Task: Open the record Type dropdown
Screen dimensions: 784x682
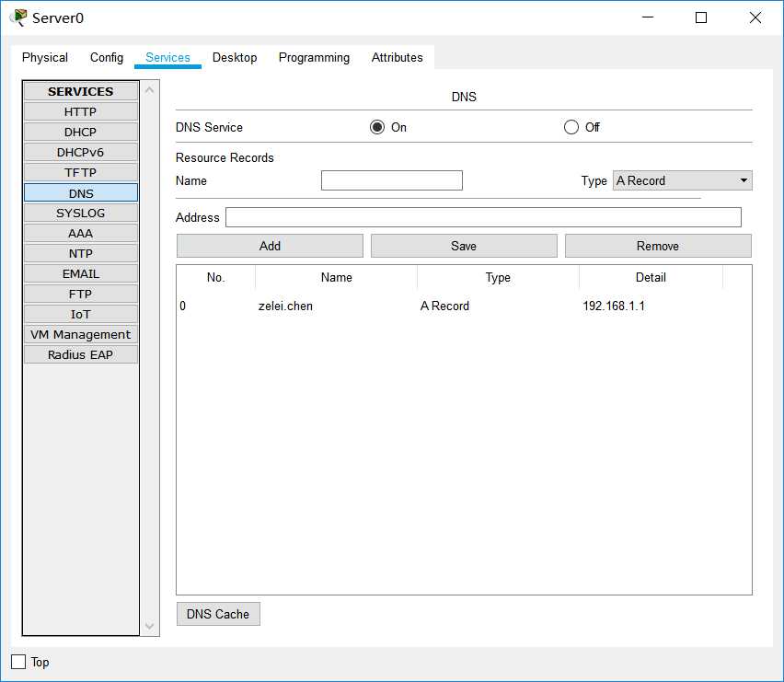Action: coord(683,180)
